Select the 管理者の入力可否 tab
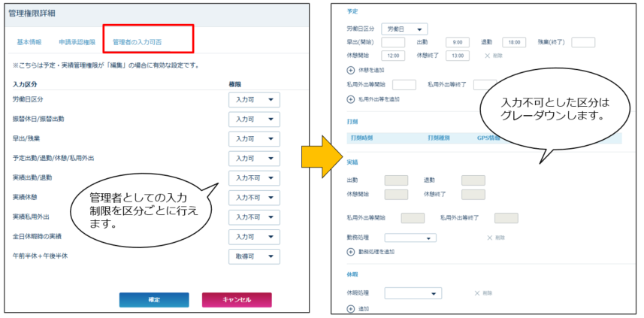Viewport: 644px width, 318px height. (x=147, y=41)
